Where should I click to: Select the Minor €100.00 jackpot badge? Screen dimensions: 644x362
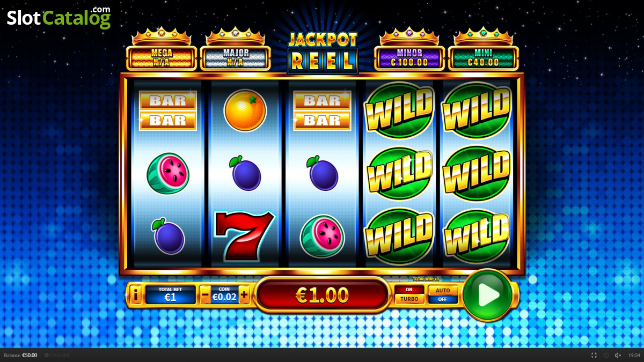[x=409, y=58]
